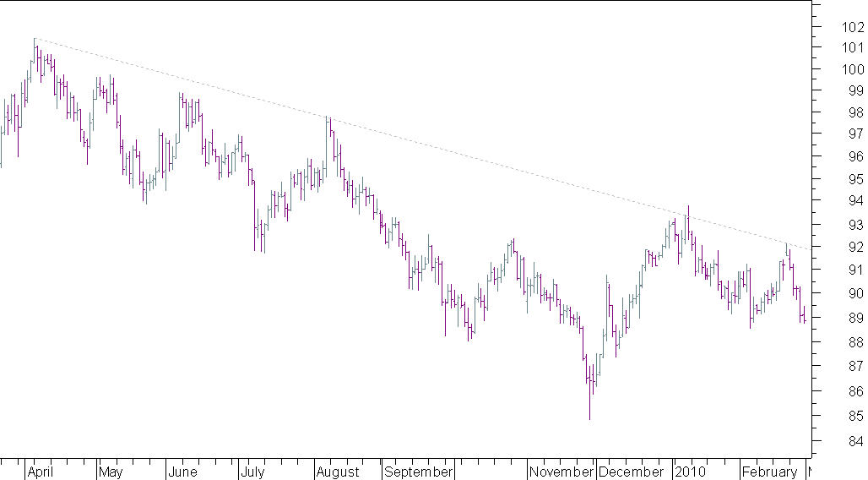Click the 91 price level label
The height and width of the screenshot is (480, 868).
[856, 270]
